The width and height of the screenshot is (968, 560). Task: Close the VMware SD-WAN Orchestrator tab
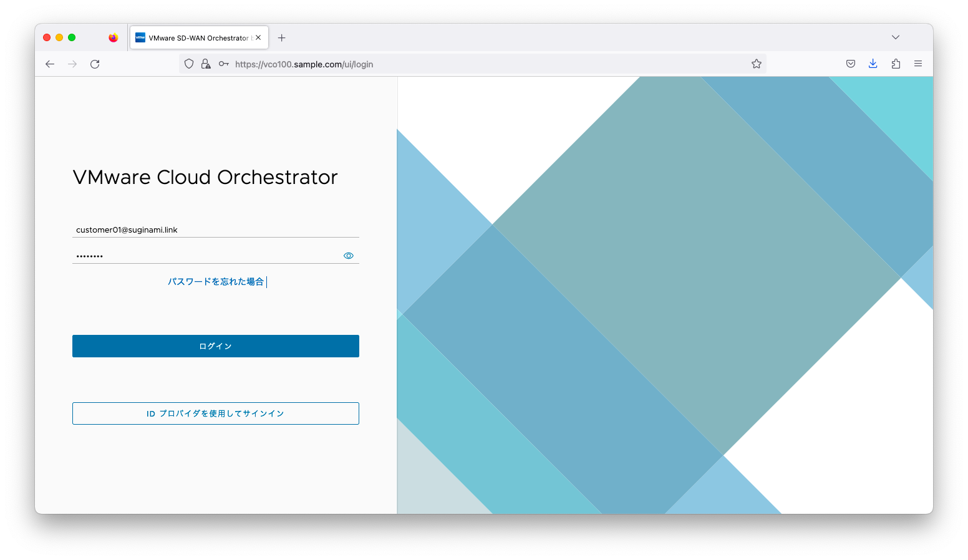point(258,37)
